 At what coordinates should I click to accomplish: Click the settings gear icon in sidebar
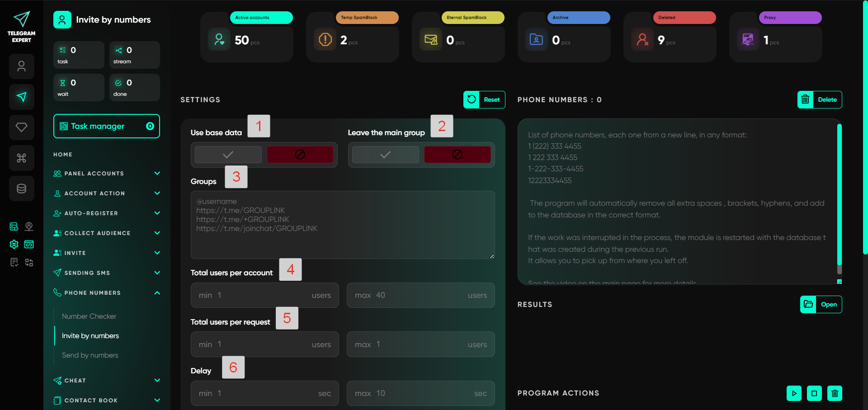point(14,245)
